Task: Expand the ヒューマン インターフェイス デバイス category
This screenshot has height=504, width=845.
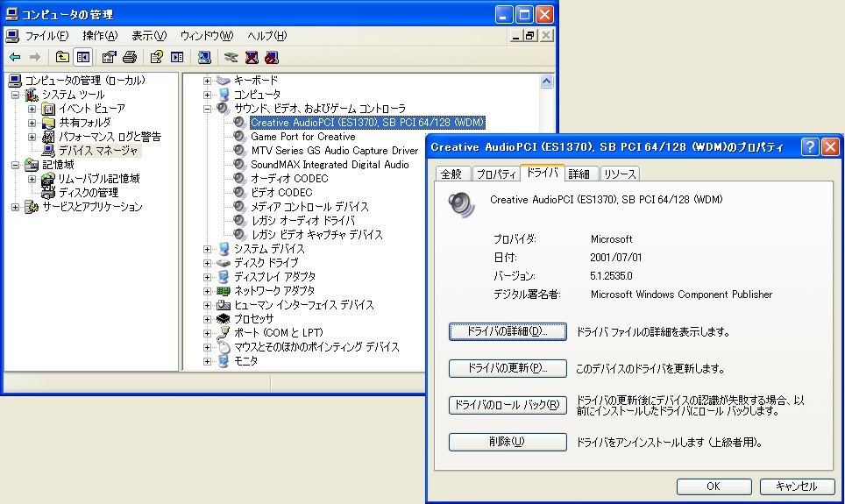Action: (x=207, y=305)
